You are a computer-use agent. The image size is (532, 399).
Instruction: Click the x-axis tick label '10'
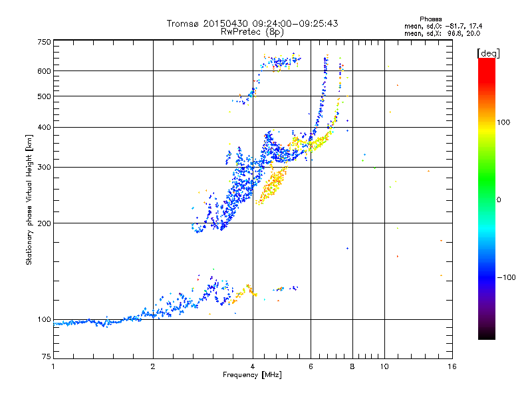tap(384, 366)
